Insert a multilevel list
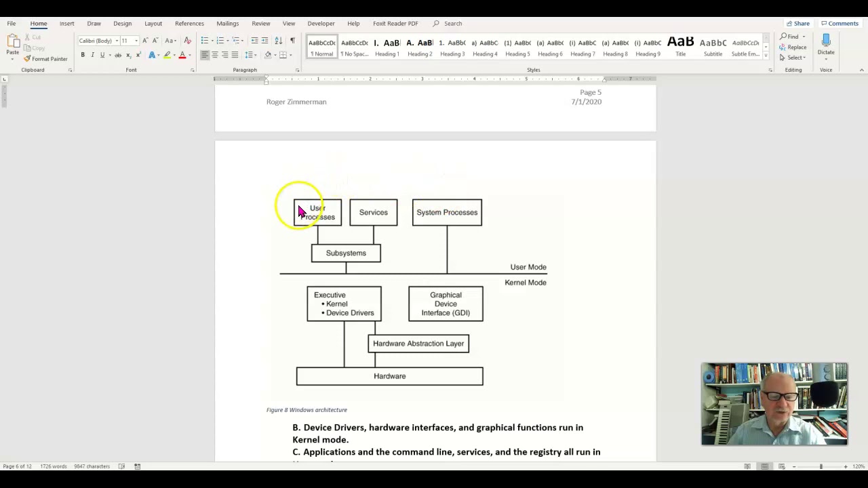This screenshot has height=488, width=868. click(235, 41)
